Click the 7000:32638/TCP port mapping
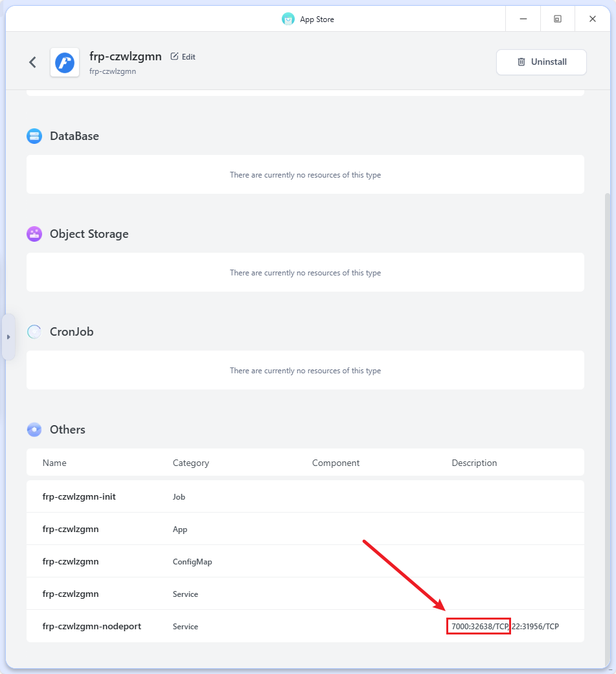Viewport: 616px width, 674px height. pos(479,627)
